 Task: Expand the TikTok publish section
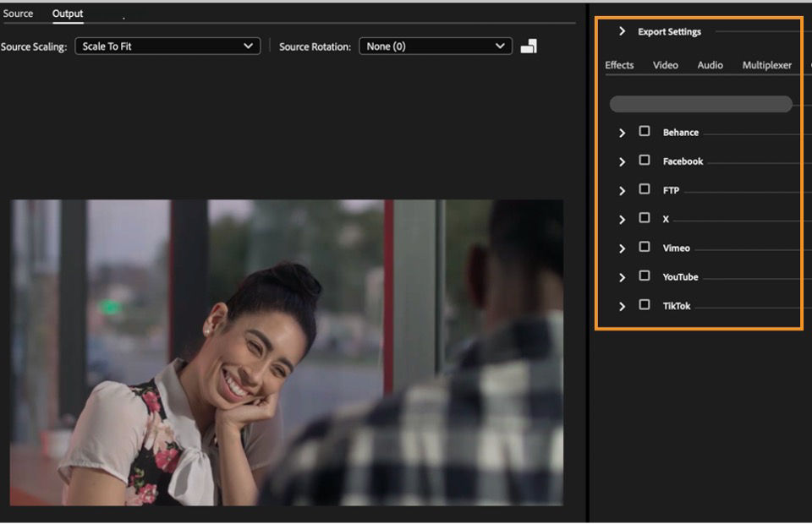[622, 307]
